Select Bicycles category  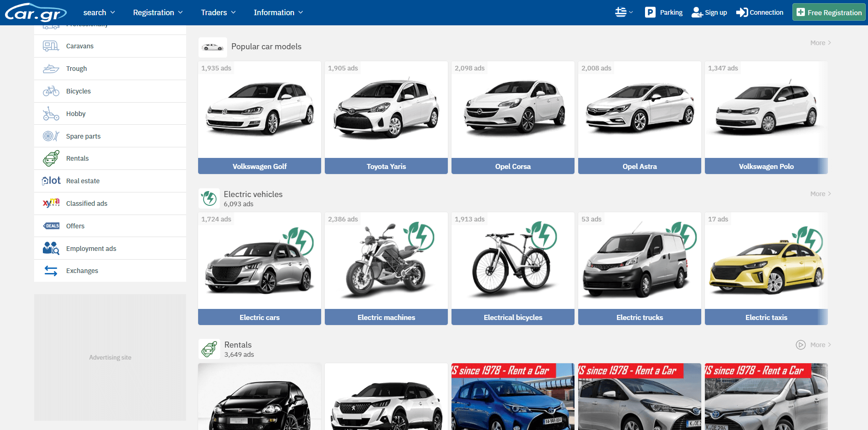click(x=110, y=91)
